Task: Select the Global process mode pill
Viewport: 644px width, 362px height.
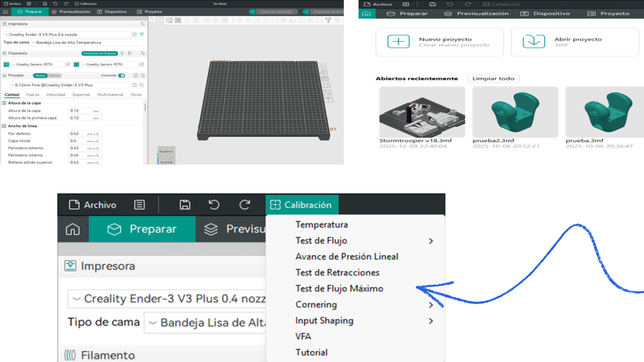Action: 40,75
